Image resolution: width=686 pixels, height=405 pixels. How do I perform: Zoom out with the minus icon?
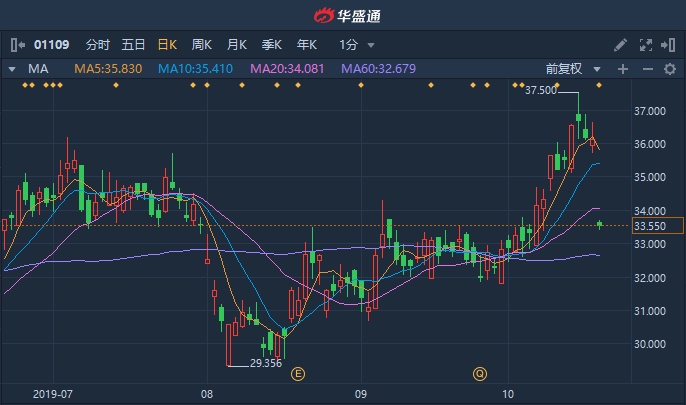pos(647,69)
